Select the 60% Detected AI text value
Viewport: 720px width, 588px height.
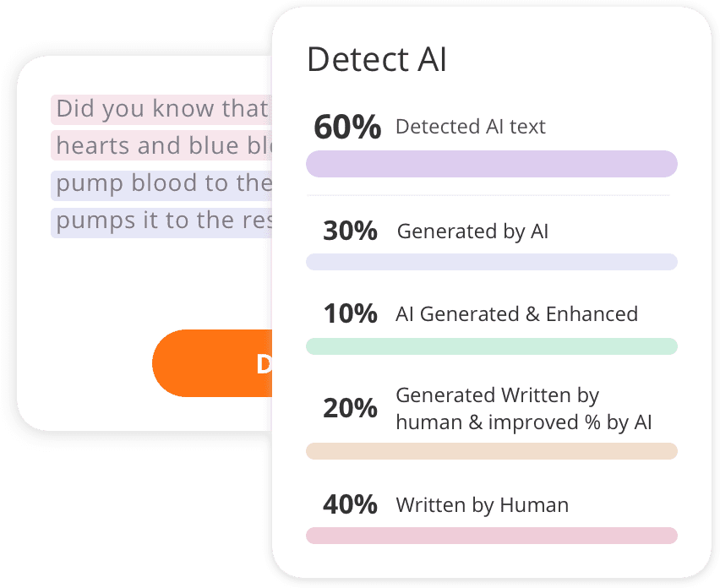click(347, 127)
